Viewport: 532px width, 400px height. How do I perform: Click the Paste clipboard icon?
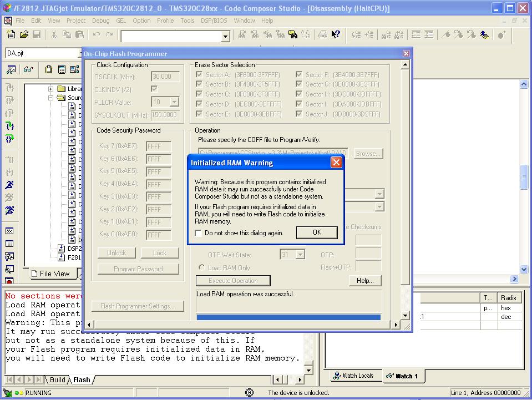(x=79, y=34)
